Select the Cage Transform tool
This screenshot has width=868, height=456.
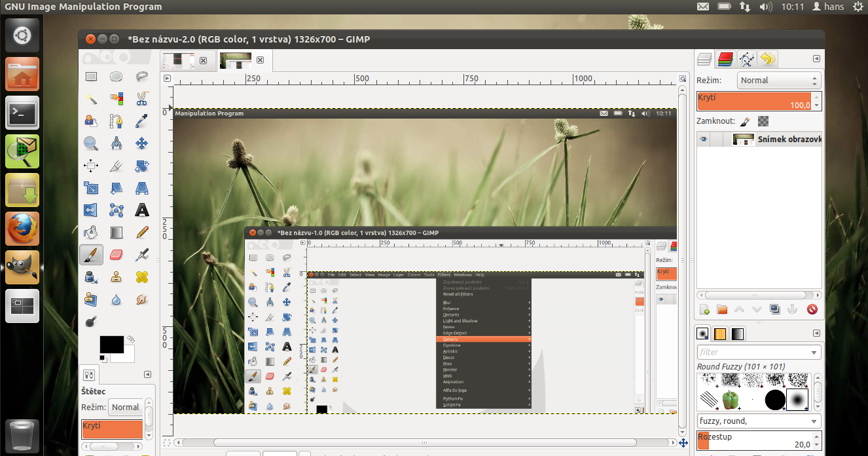[116, 210]
